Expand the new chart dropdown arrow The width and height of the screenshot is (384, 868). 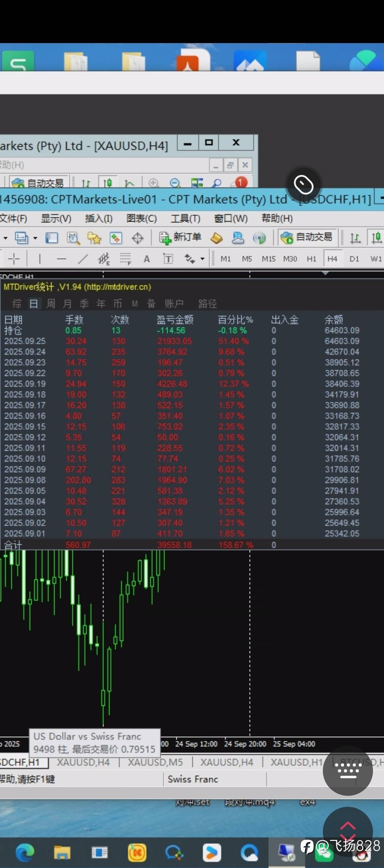(x=5, y=238)
